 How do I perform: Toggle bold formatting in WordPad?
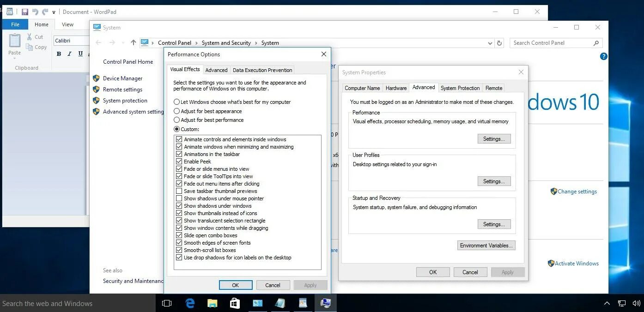tap(59, 54)
